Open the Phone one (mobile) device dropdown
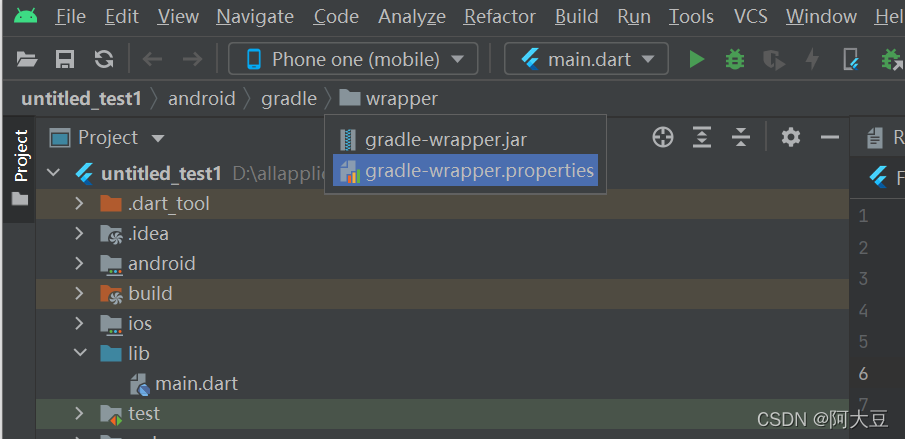 353,59
